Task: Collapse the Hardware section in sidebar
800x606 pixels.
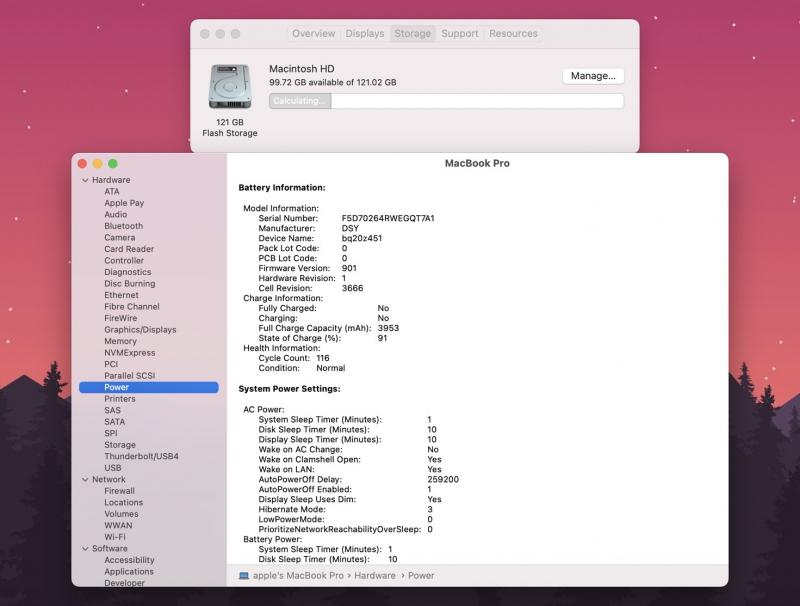Action: click(85, 180)
